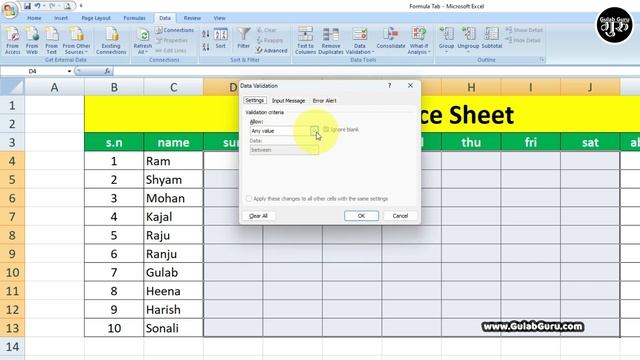Screen dimensions: 640x360
Task: Click the Ungroup outline icon
Action: pyautogui.click(x=468, y=40)
